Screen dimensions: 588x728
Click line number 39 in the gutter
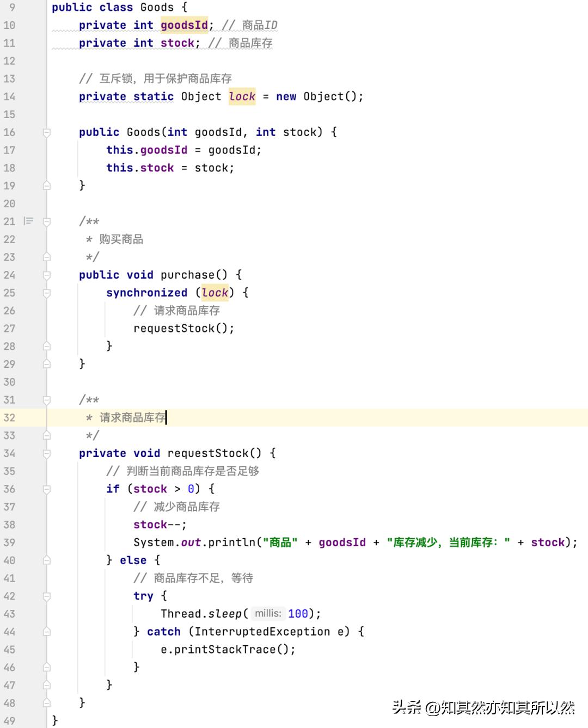click(9, 542)
